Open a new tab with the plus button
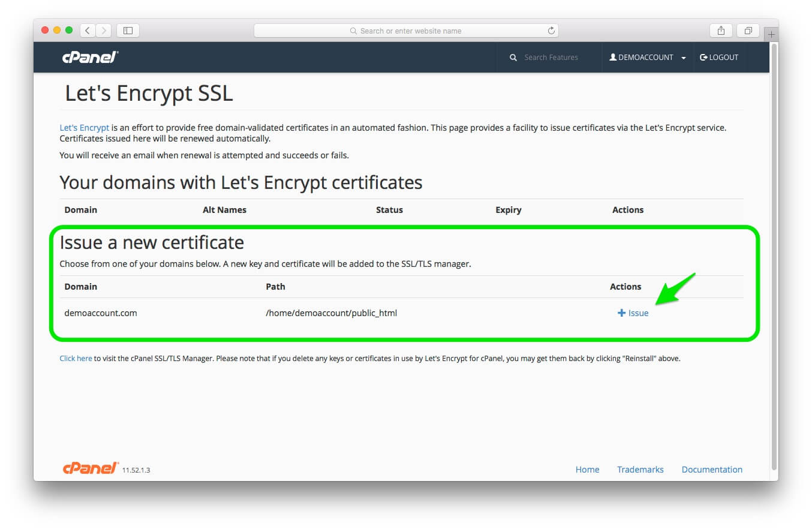The image size is (812, 529). 771,34
